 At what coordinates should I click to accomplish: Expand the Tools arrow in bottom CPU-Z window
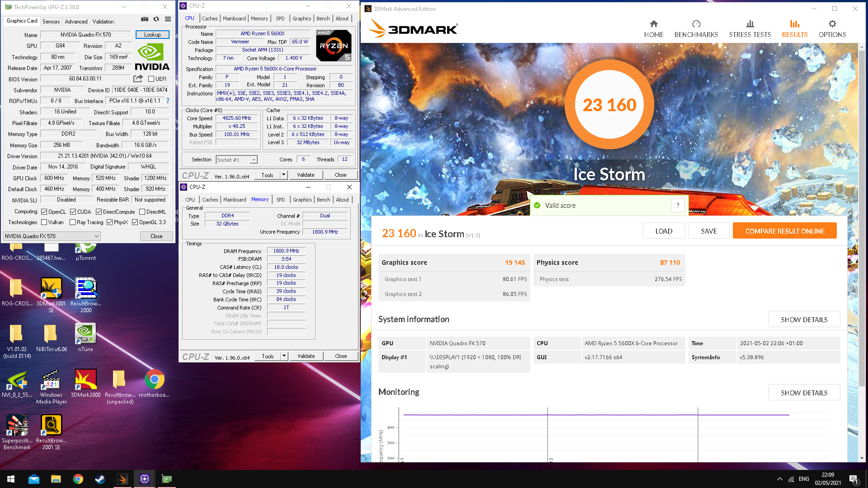(x=284, y=356)
